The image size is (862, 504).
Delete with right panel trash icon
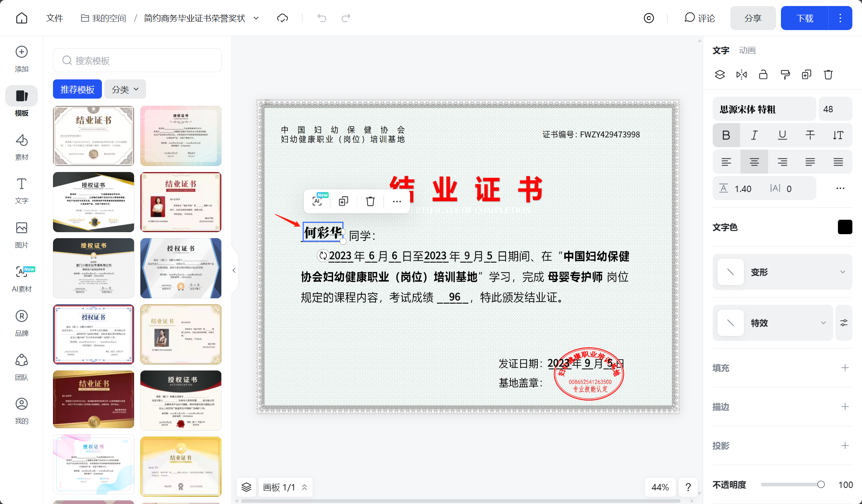828,75
